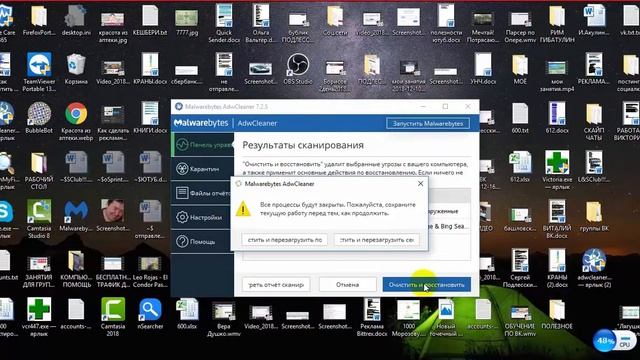Select the УНЧ.docx file icon
The height and width of the screenshot is (360, 640).
483,69
